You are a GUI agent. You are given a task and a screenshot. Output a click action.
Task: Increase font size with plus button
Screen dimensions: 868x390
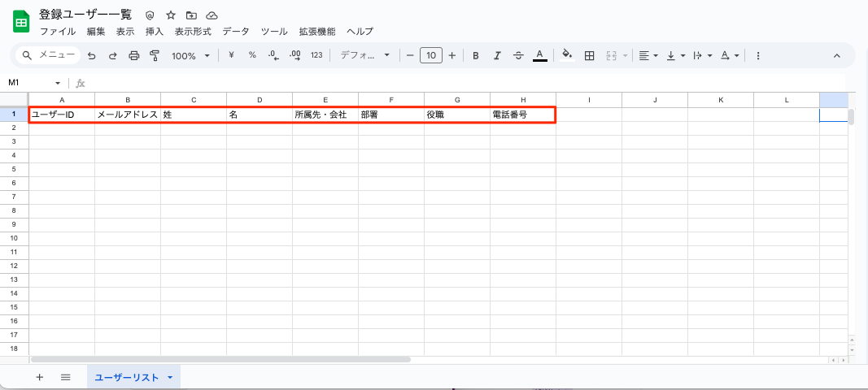[451, 55]
